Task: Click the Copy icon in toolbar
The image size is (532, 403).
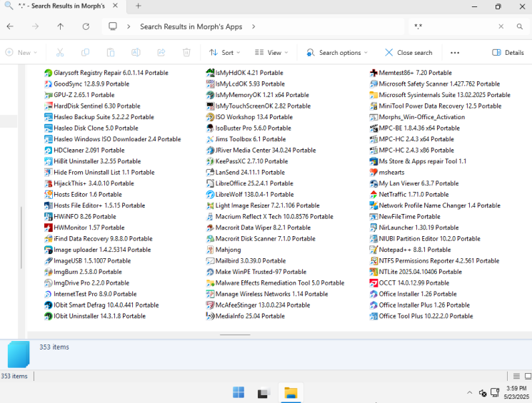Action: 85,53
